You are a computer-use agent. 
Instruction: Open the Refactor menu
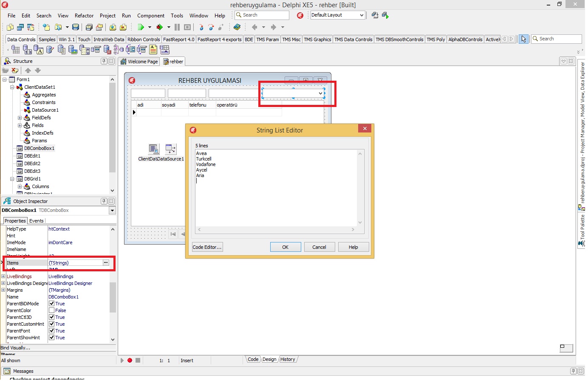click(84, 16)
